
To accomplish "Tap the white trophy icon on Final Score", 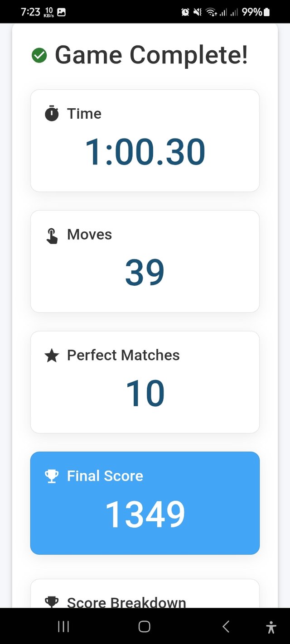I will pyautogui.click(x=52, y=476).
